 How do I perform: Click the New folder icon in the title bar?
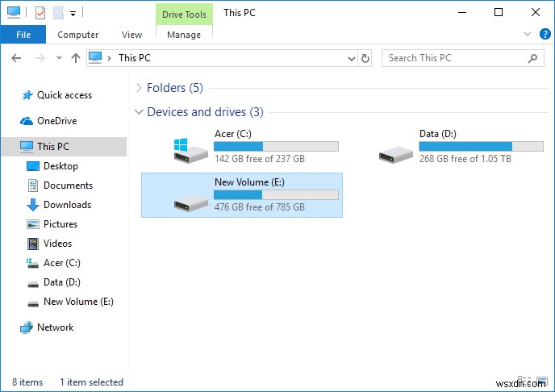coord(58,13)
